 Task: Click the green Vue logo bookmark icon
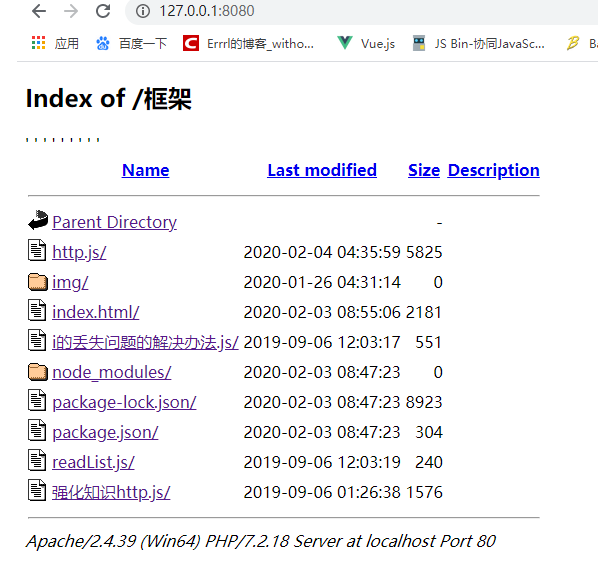tap(345, 43)
